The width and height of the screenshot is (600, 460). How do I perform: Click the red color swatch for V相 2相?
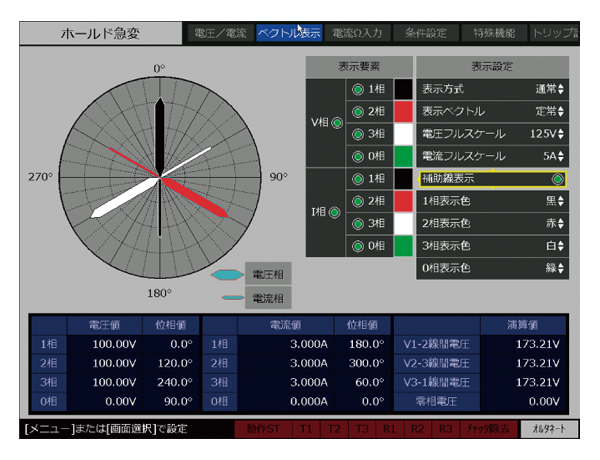[403, 111]
